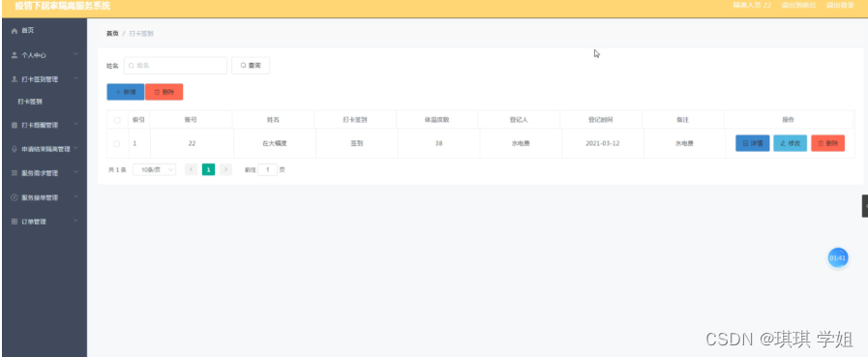Screen dimensions: 868x357
Task: Click the icon beside 申请结束隔离管理
Action: [15, 149]
